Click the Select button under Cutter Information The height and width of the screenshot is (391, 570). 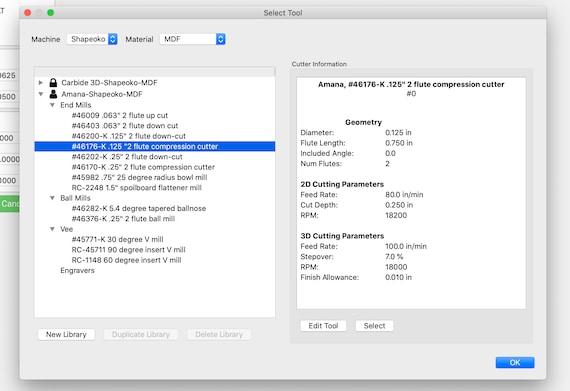(x=374, y=326)
